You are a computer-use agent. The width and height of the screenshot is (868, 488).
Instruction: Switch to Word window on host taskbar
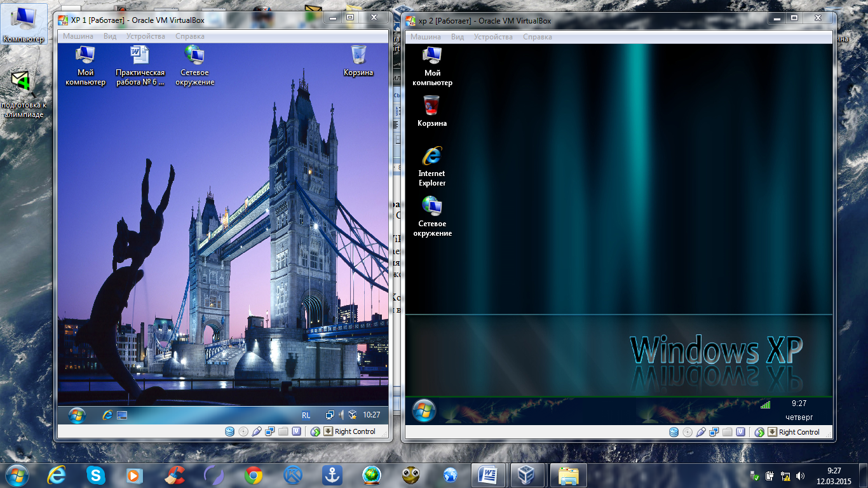[489, 475]
